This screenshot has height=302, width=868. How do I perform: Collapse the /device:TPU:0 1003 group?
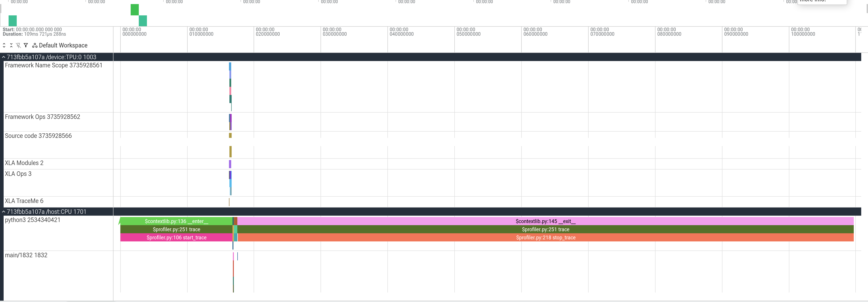point(4,57)
